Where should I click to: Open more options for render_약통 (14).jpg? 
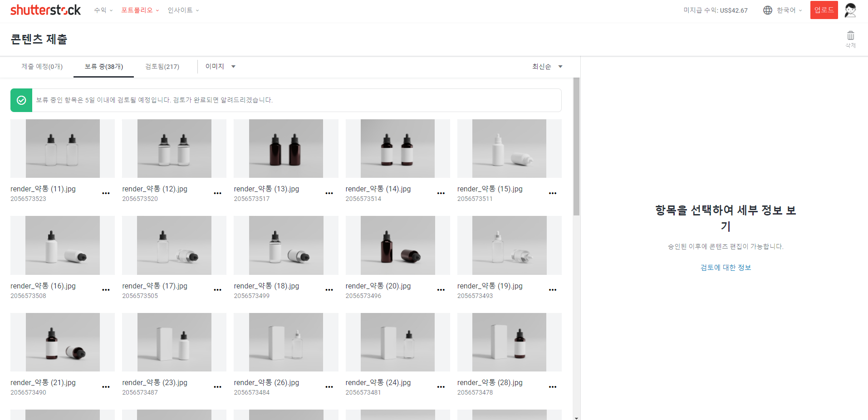(441, 193)
